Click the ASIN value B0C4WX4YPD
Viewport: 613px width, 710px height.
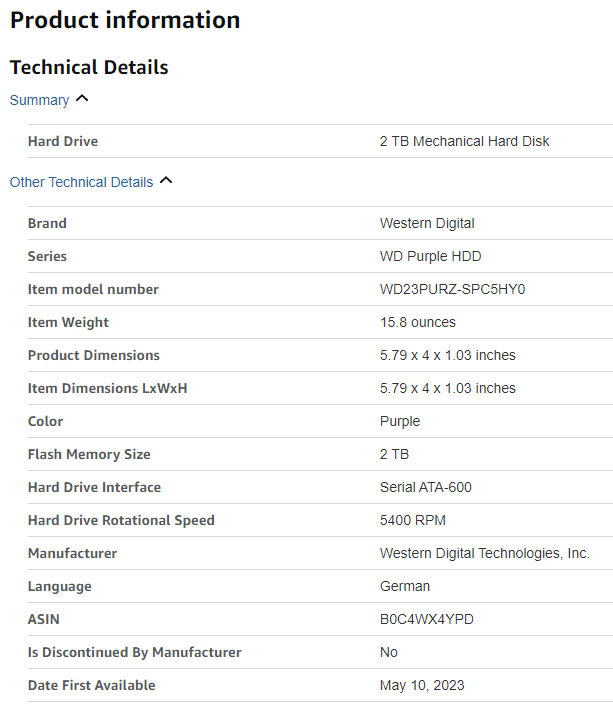(x=426, y=619)
